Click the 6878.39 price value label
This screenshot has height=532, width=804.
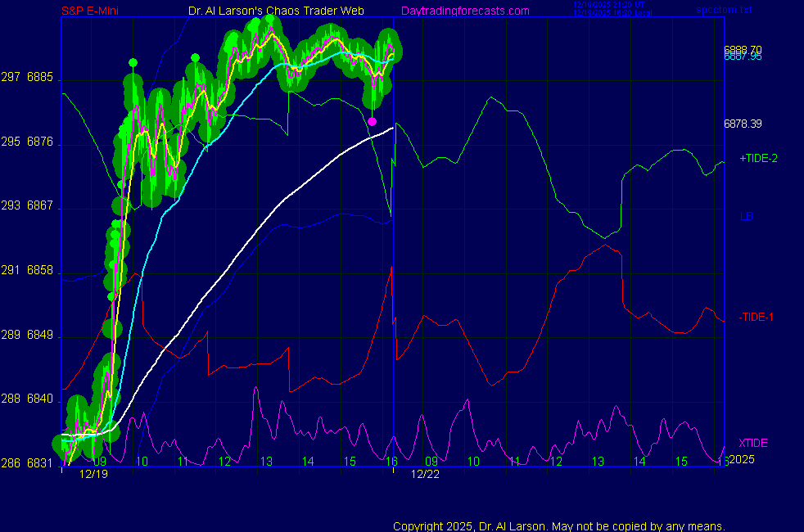pos(743,124)
